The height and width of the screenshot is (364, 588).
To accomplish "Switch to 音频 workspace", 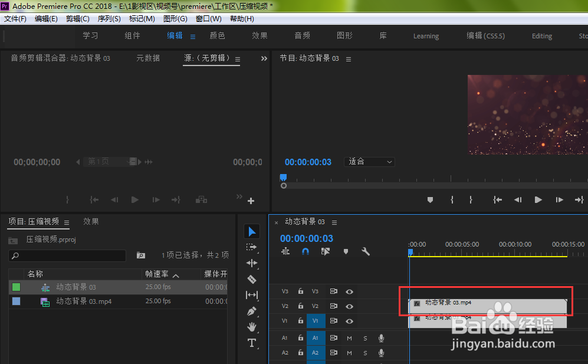I will [x=302, y=35].
